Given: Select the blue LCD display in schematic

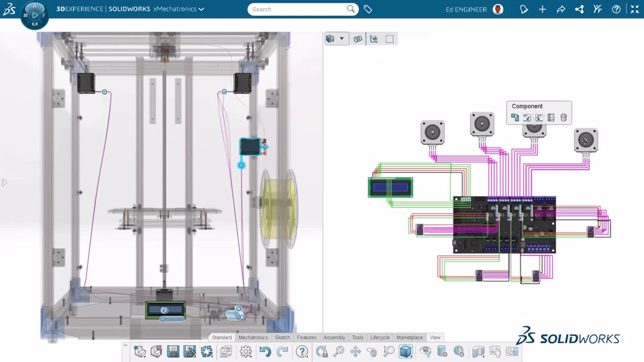Looking at the screenshot, I should (x=390, y=188).
